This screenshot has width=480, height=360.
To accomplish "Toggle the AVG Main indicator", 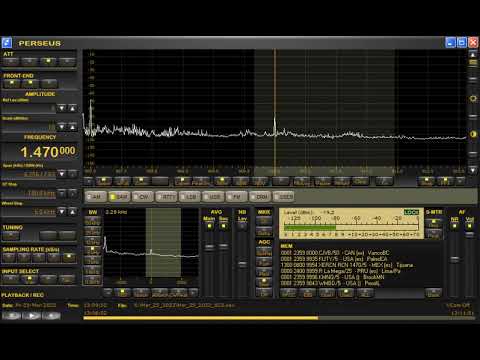I will click(x=209, y=226).
